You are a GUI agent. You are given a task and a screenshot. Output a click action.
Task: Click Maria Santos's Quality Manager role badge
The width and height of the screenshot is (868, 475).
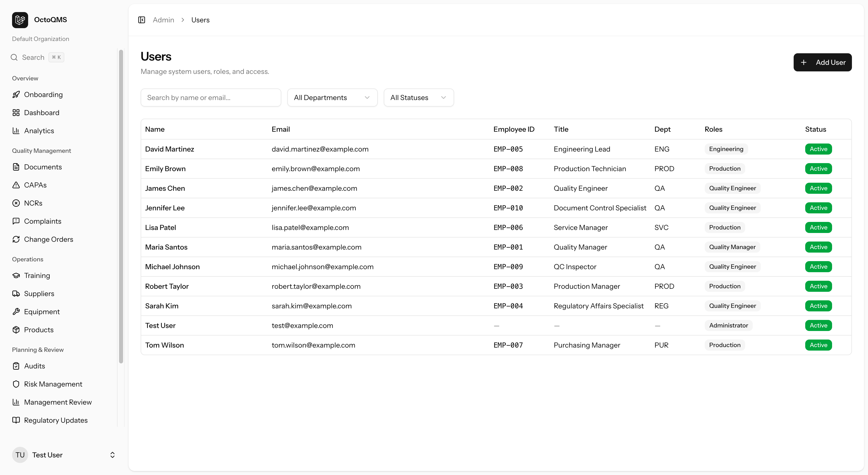coord(732,247)
